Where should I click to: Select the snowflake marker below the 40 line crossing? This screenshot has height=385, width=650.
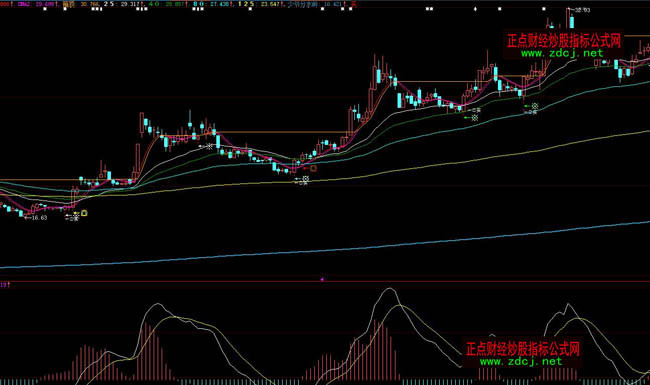pos(306,179)
